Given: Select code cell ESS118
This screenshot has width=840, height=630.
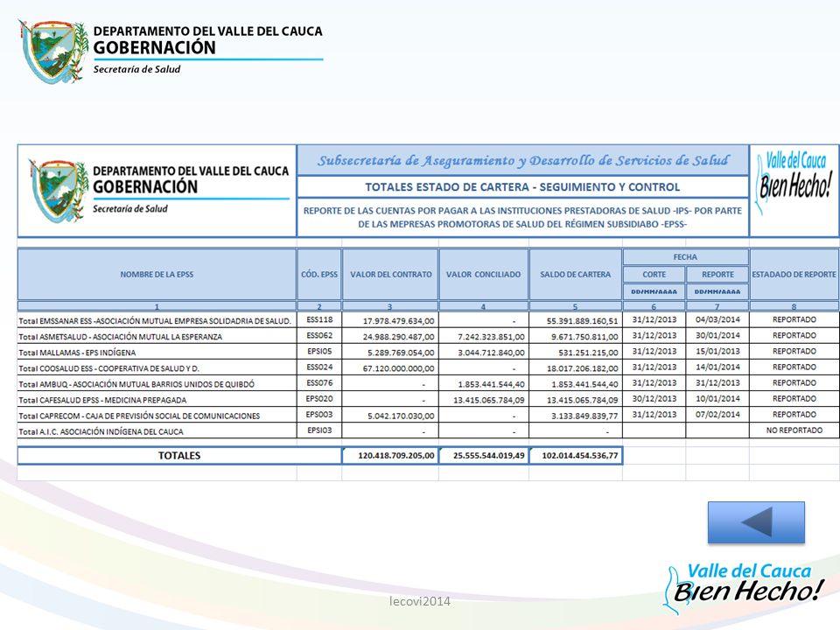Looking at the screenshot, I should coord(319,320).
